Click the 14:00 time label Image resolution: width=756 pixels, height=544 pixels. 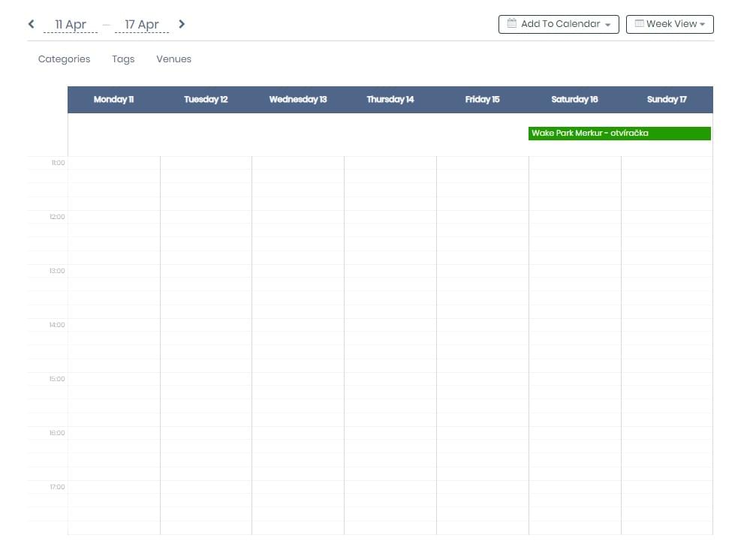click(x=57, y=325)
